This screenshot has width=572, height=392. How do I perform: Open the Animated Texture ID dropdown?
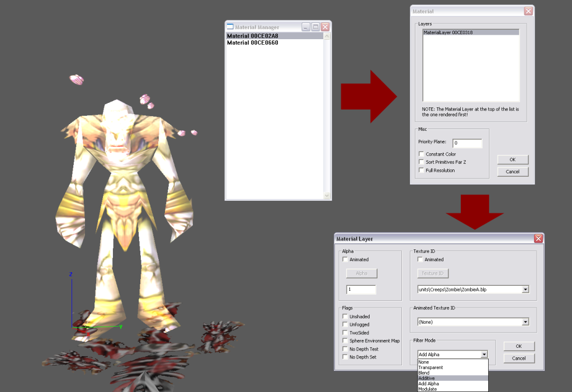coord(525,322)
